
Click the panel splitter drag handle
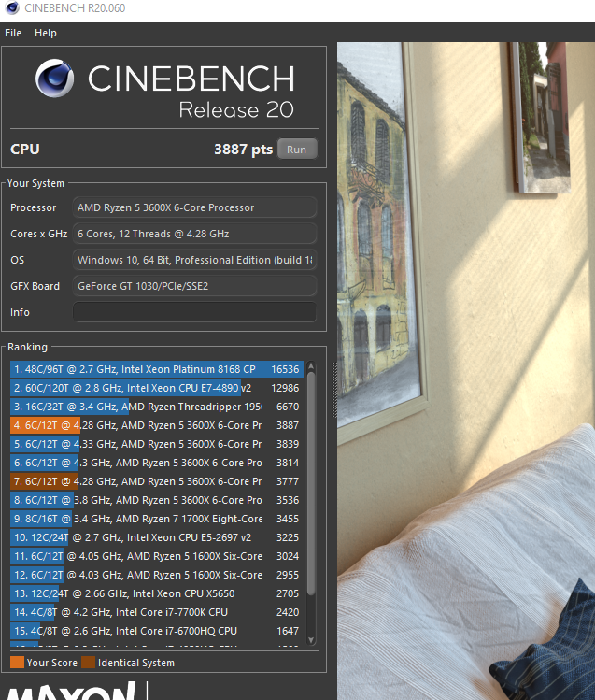click(334, 390)
